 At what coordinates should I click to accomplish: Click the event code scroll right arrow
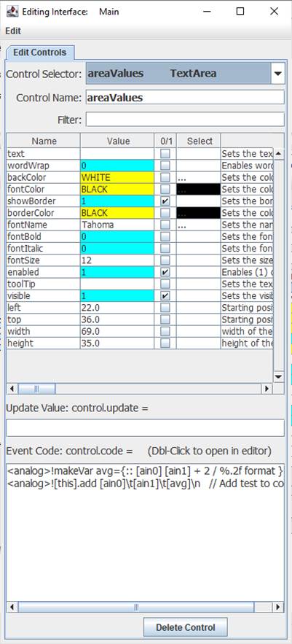click(x=278, y=607)
